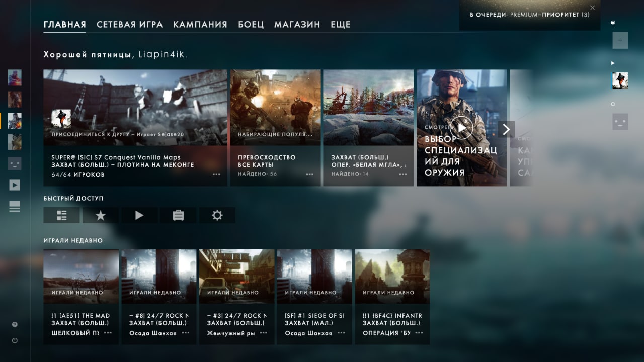This screenshot has width=644, height=362.
Task: Open the smiley face friend tile in right sidebar
Action: click(620, 122)
